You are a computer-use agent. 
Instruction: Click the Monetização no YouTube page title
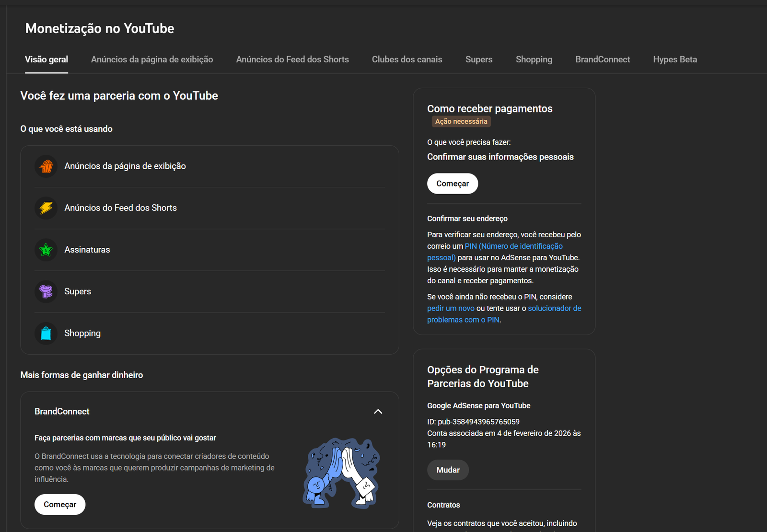(x=100, y=29)
